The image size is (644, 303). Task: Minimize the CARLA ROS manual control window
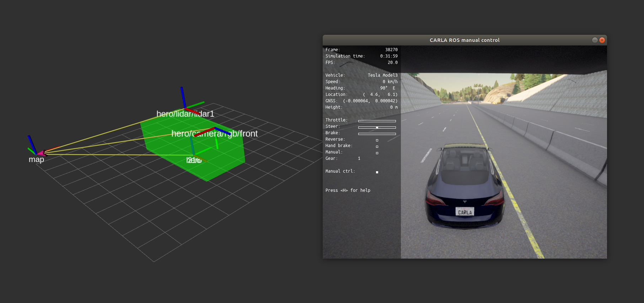coord(595,40)
